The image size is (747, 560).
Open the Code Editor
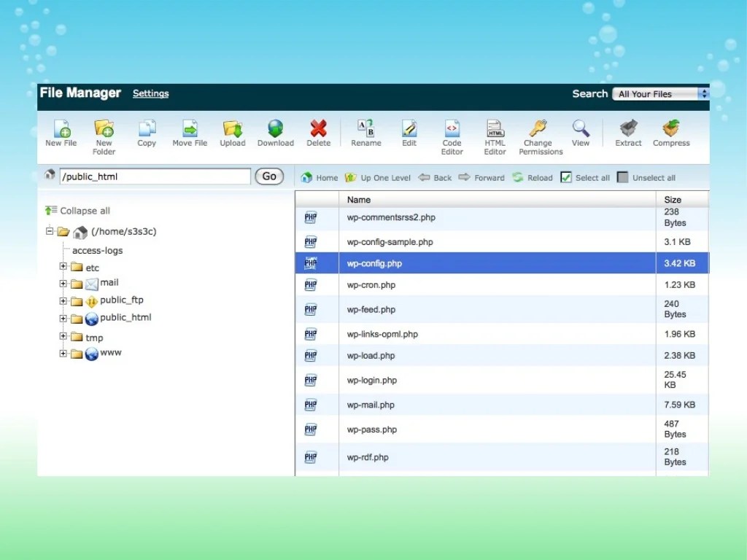(452, 135)
